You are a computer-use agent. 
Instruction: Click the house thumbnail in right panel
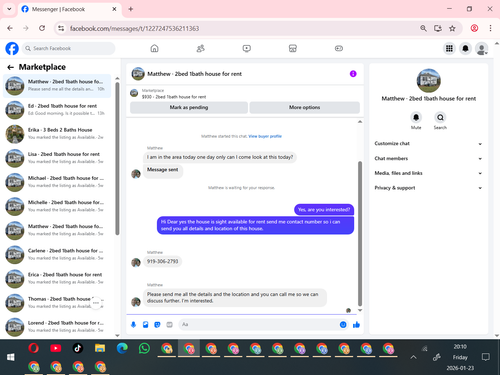tap(428, 80)
